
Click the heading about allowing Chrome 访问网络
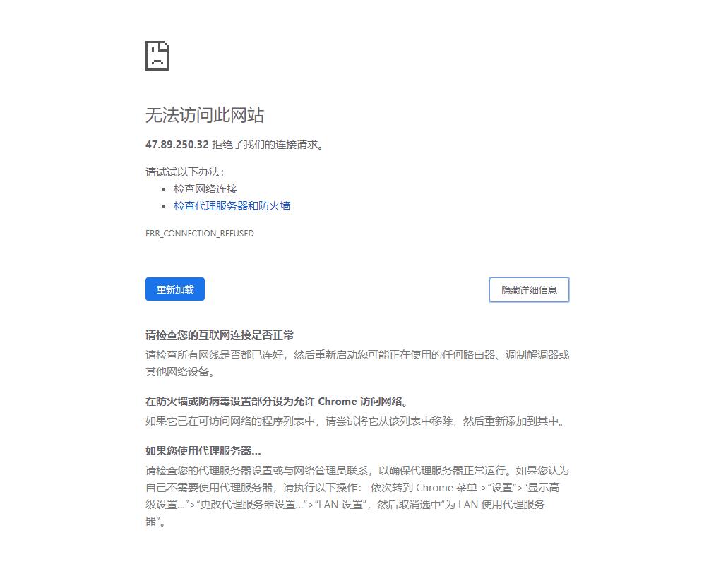coord(277,402)
